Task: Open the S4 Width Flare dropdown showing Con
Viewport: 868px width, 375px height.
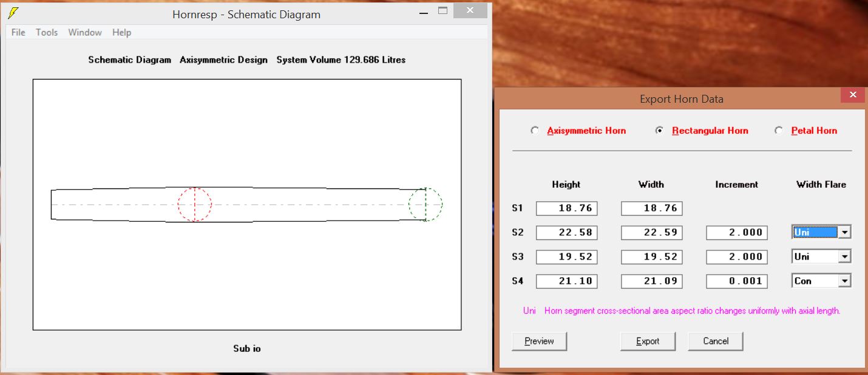Action: (x=845, y=281)
